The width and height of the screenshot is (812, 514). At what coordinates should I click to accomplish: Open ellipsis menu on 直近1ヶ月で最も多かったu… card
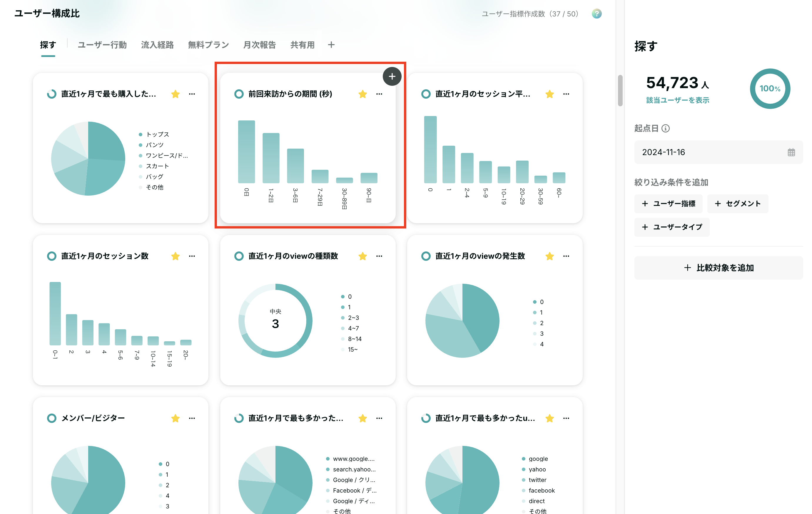coord(566,418)
